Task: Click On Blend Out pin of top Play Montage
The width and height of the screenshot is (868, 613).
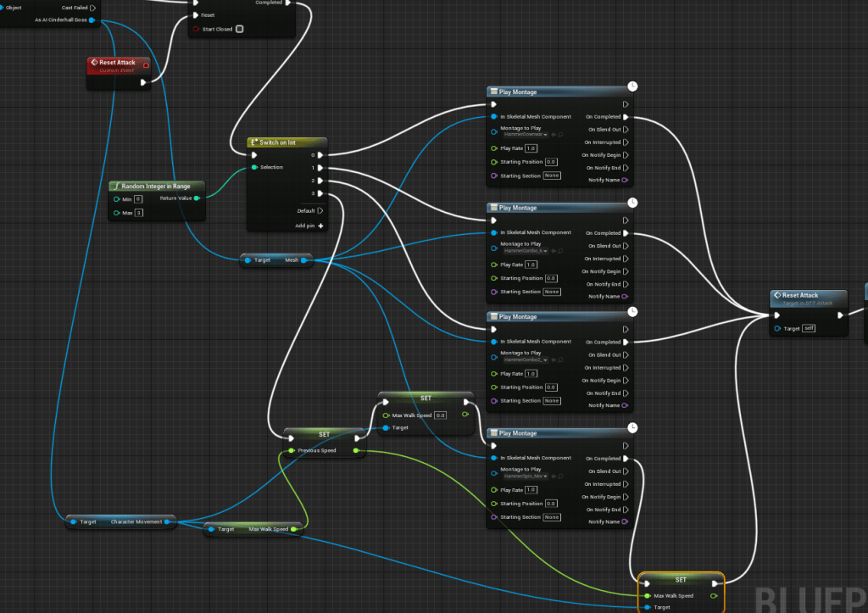Action: pos(625,130)
